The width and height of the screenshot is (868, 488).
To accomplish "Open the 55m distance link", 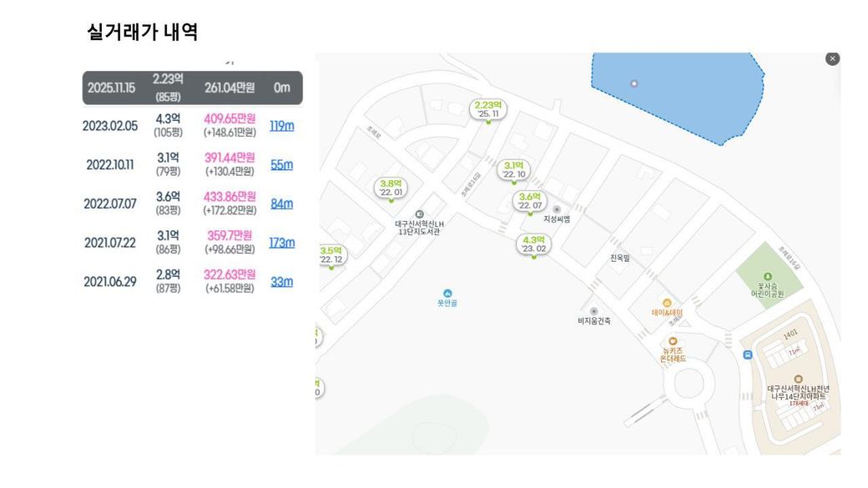I will point(281,164).
